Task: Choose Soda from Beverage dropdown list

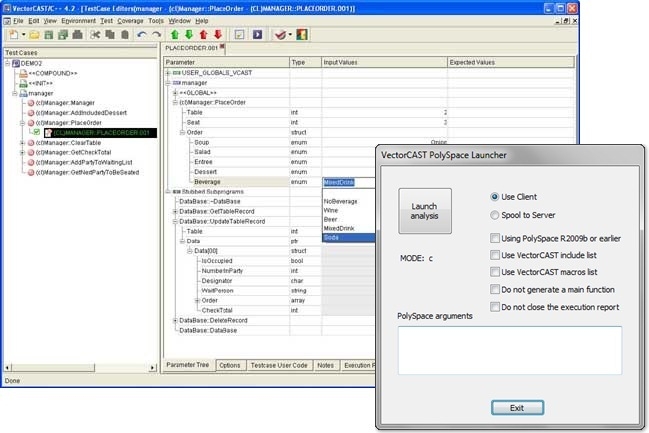Action: coord(349,238)
